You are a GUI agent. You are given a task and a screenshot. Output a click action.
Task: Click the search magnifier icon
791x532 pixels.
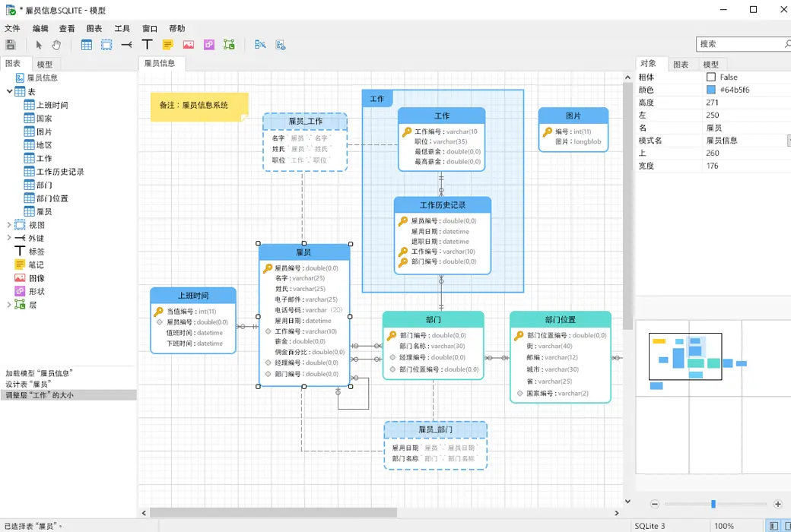tap(787, 44)
